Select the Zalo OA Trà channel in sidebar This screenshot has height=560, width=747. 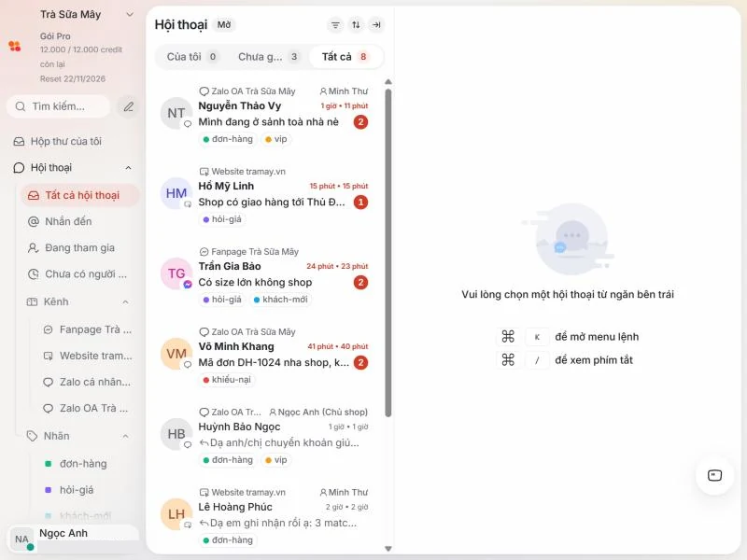pos(87,409)
